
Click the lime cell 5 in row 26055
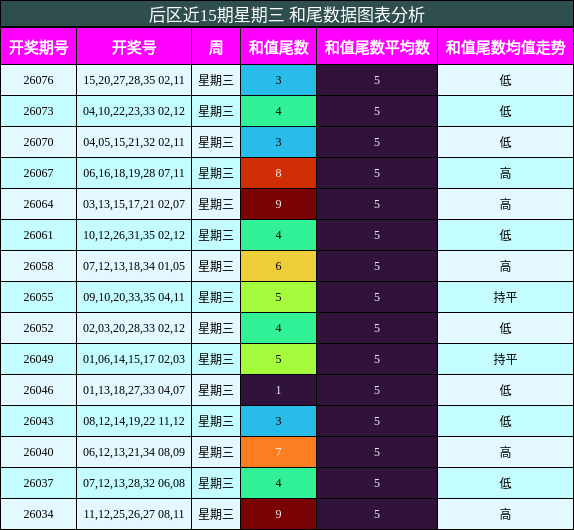pyautogui.click(x=279, y=297)
